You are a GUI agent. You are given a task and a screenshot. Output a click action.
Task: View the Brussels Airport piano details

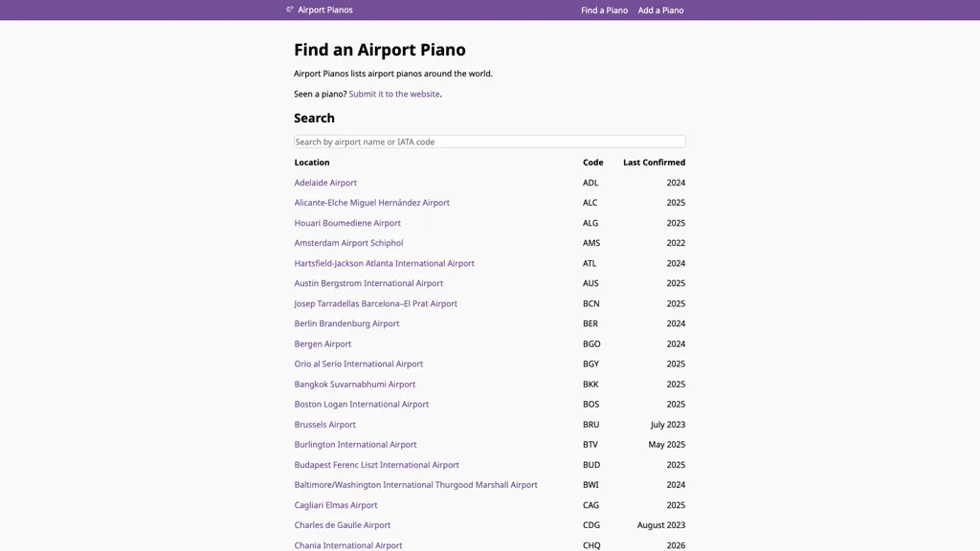[325, 424]
